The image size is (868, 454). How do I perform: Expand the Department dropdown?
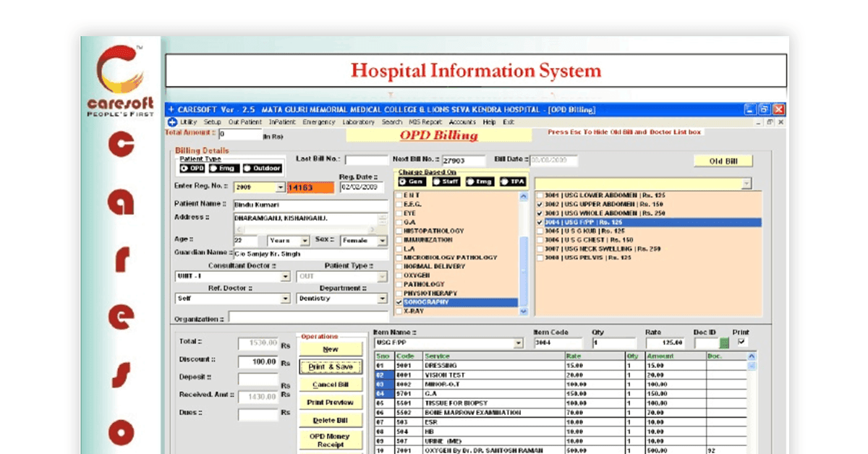point(382,299)
